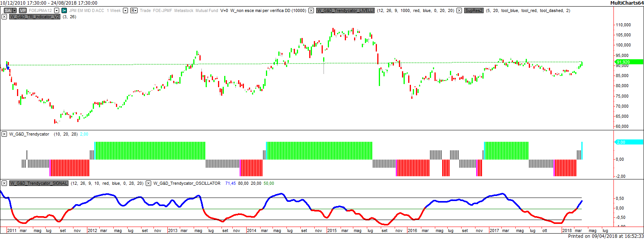Click the R chart style icon
The height and width of the screenshot is (239, 644).
coord(134,10)
